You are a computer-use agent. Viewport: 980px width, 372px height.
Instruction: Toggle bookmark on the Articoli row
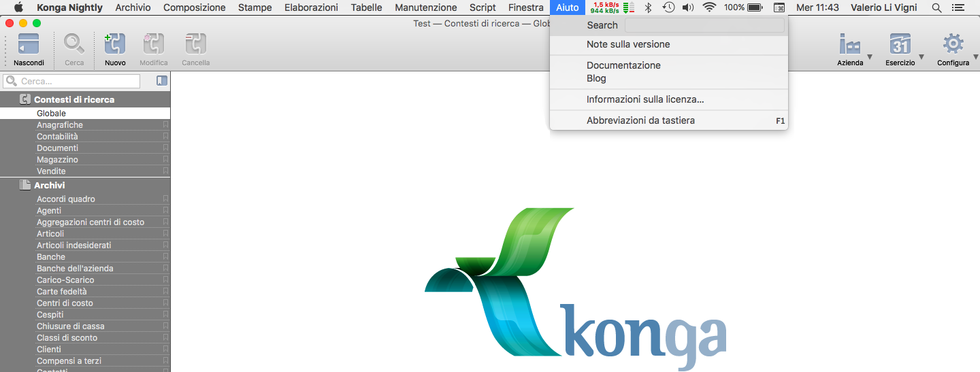pos(165,234)
